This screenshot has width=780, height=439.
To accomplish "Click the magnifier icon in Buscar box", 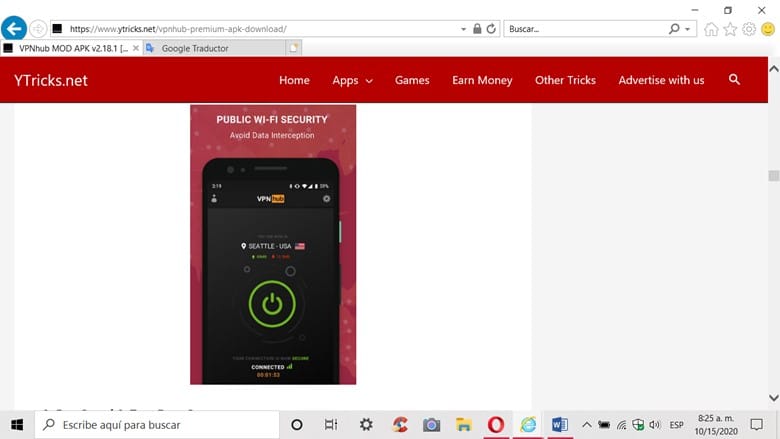I will tap(674, 29).
